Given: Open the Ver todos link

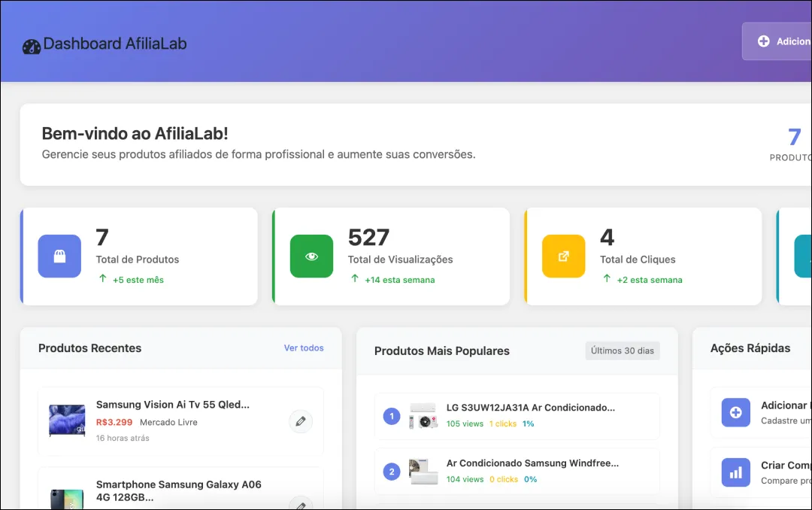Looking at the screenshot, I should point(304,348).
